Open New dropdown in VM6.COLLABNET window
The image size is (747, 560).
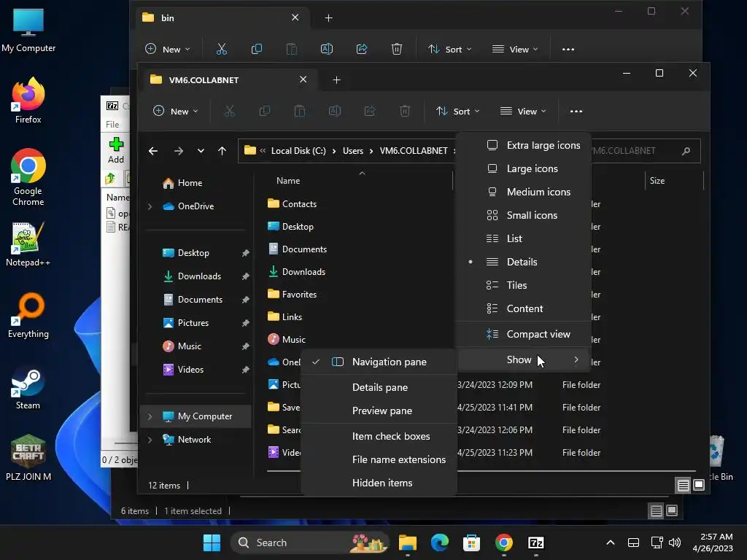[x=175, y=112]
